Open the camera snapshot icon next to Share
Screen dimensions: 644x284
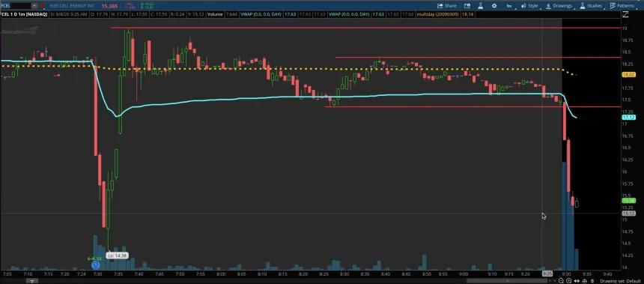click(467, 6)
